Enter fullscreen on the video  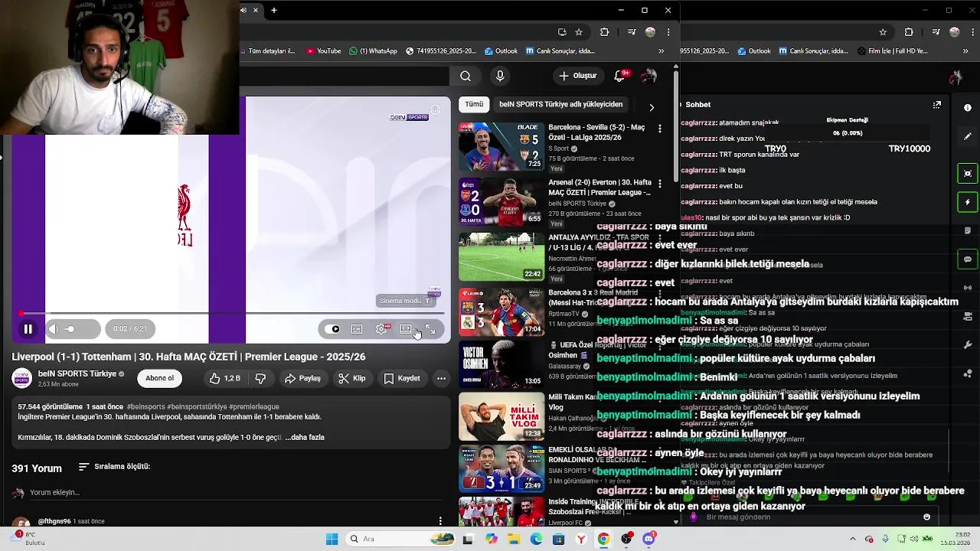430,329
